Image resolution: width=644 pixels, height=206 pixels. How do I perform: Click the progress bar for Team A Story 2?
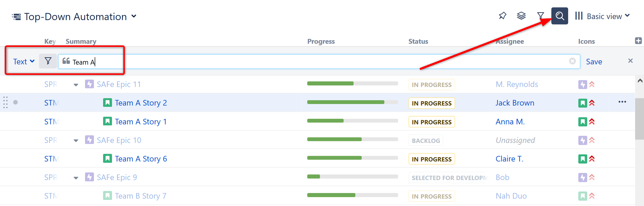point(353,102)
